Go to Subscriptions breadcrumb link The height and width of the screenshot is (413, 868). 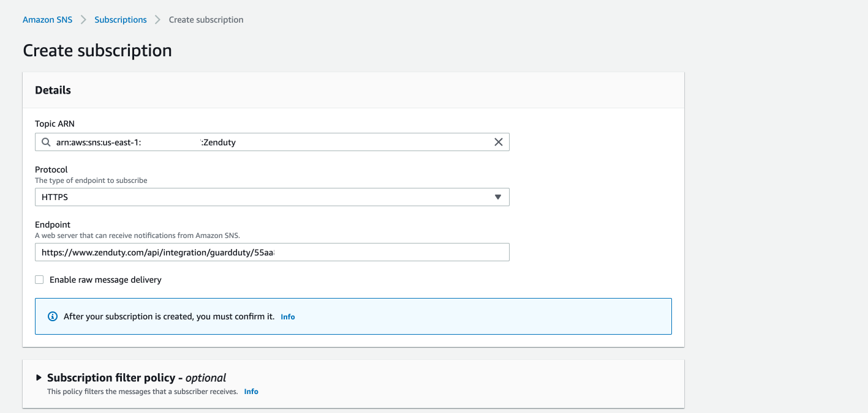coord(121,20)
